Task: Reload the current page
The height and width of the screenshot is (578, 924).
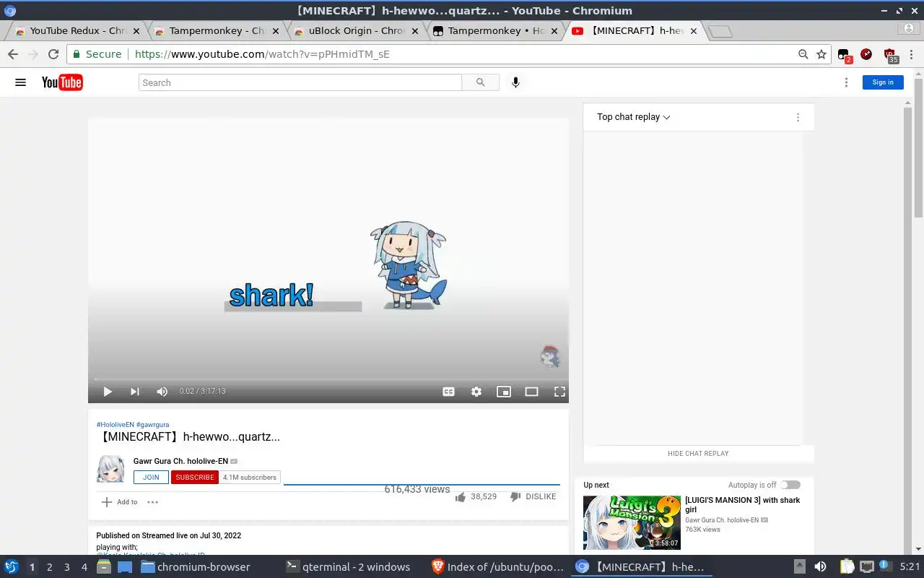Action: click(x=53, y=54)
